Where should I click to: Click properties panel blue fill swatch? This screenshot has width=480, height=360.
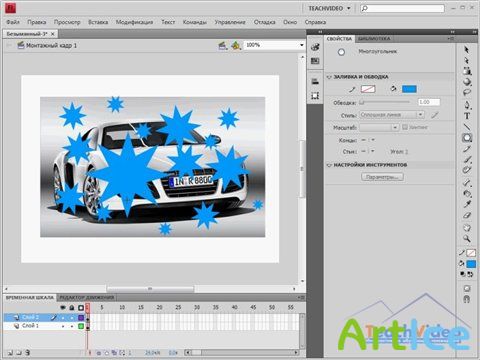(x=409, y=89)
